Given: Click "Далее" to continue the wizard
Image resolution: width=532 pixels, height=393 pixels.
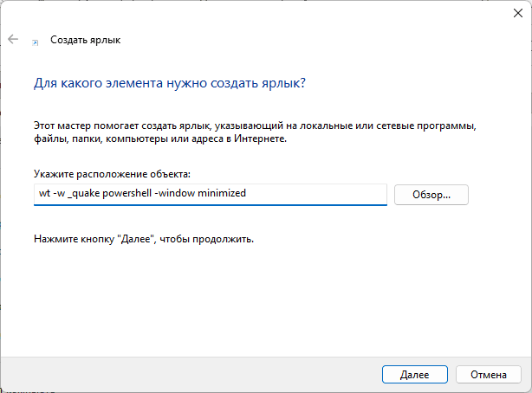Looking at the screenshot, I should (414, 375).
